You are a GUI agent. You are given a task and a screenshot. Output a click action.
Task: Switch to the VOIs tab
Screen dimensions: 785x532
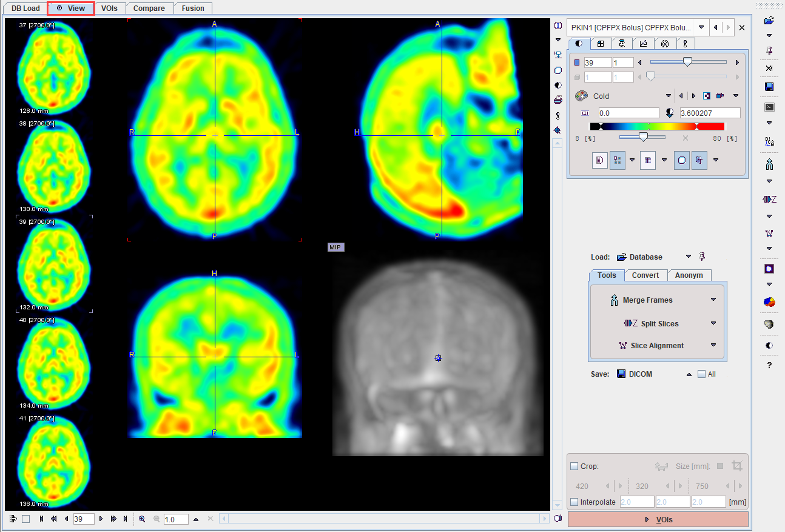pyautogui.click(x=110, y=8)
